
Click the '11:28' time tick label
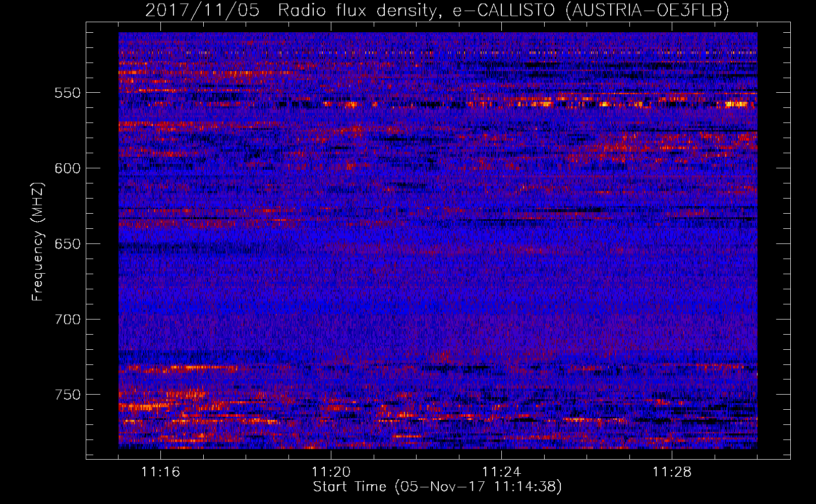672,472
